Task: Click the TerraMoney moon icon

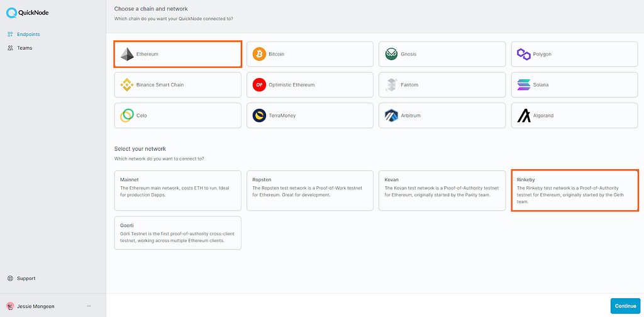Action: [x=259, y=116]
